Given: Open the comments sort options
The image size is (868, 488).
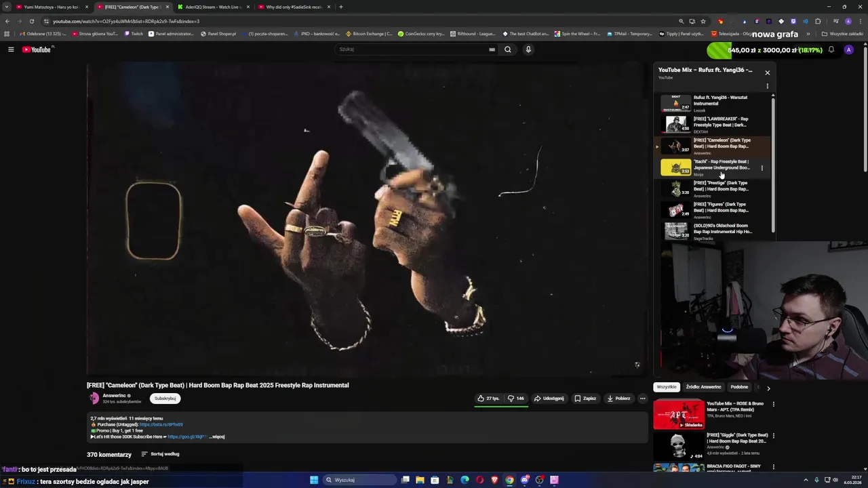Looking at the screenshot, I should [160, 454].
